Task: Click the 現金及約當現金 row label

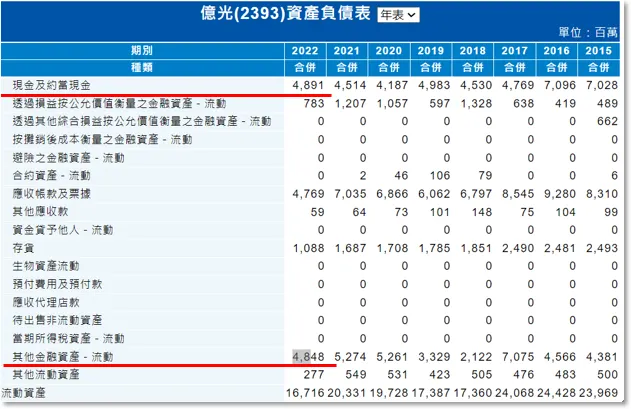Action: (x=52, y=85)
